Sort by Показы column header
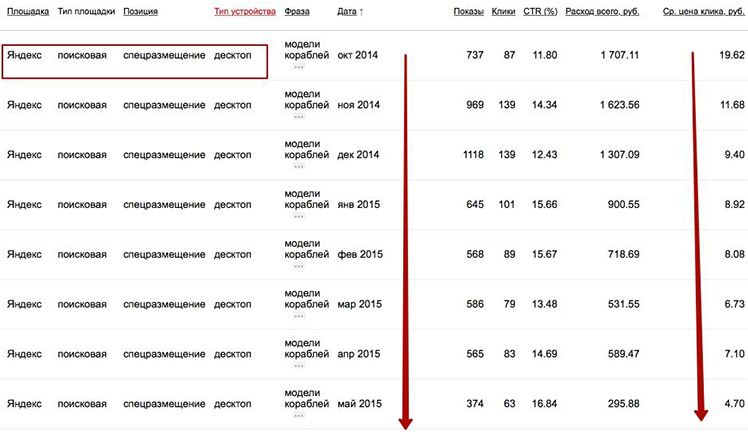Viewport: 748px width, 438px height. click(468, 11)
